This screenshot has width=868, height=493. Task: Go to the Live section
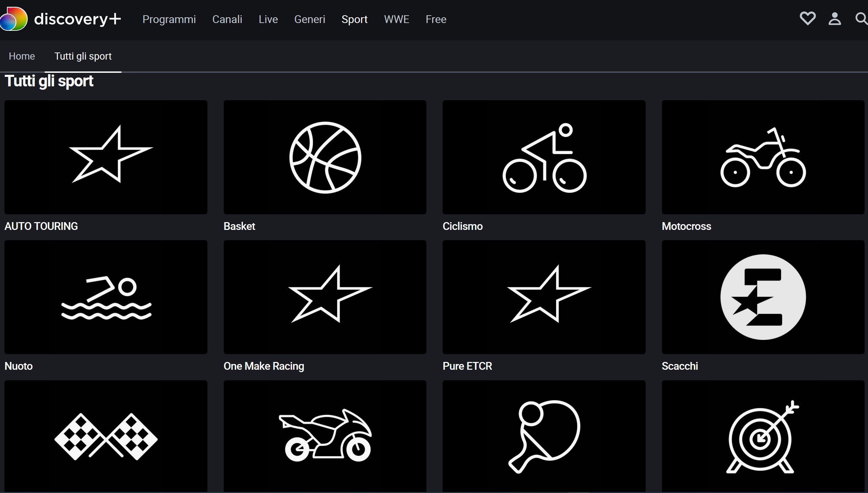[x=268, y=19]
